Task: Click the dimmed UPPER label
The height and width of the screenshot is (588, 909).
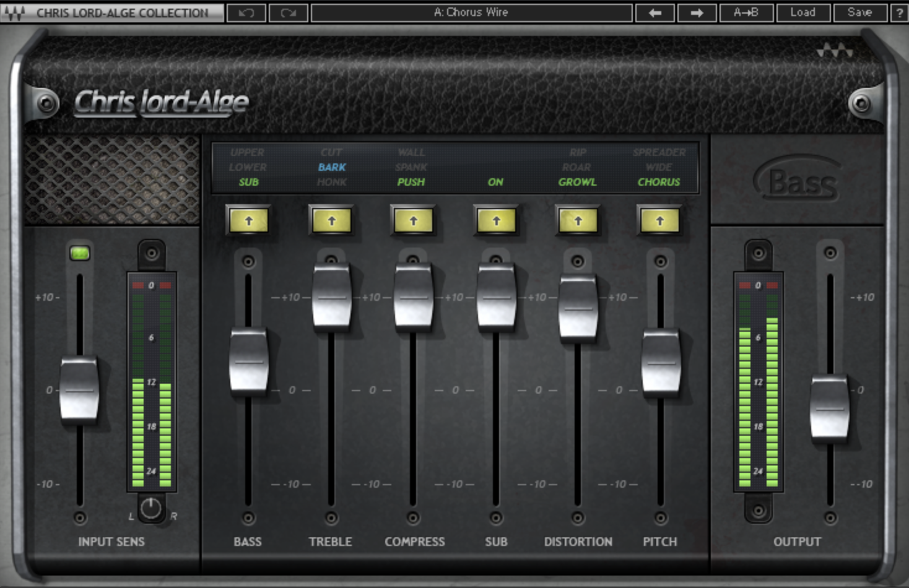Action: (x=247, y=152)
